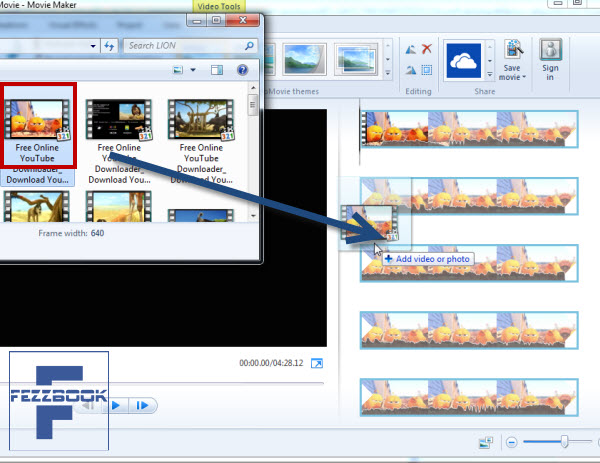Step to next frame button
The height and width of the screenshot is (463, 600).
142,405
